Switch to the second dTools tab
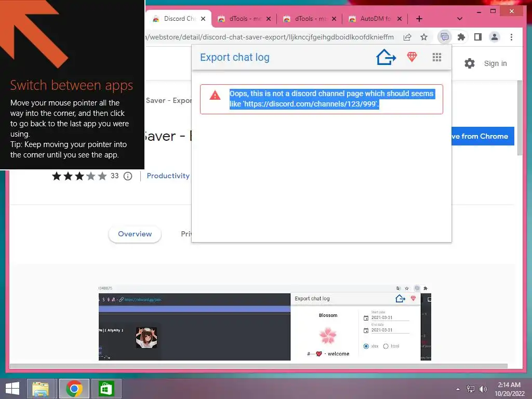The width and height of the screenshot is (532, 399). (x=310, y=19)
